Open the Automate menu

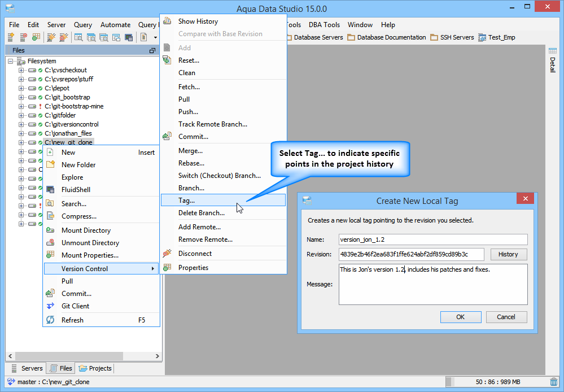coord(115,24)
